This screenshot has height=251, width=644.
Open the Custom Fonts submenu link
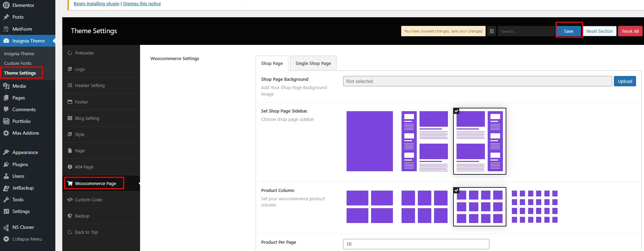[18, 63]
